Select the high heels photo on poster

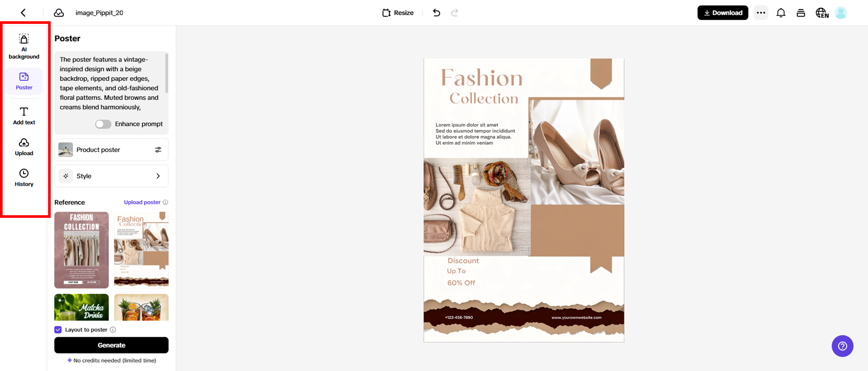(577, 152)
